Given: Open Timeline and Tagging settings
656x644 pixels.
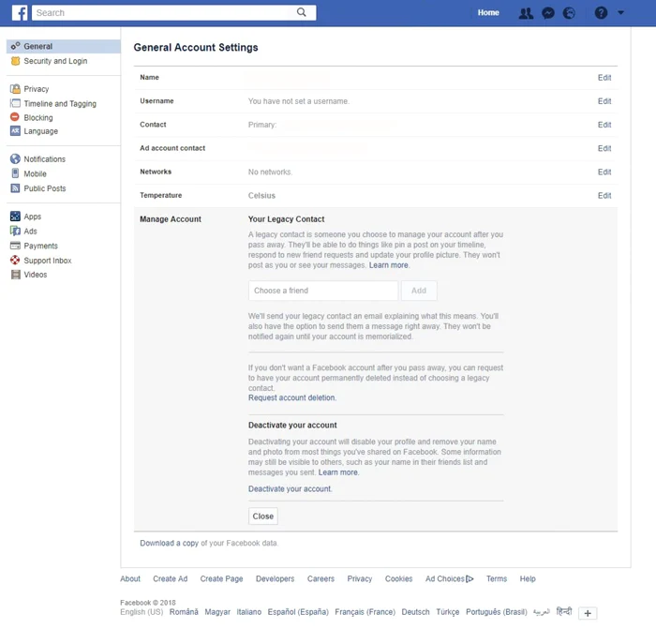Looking at the screenshot, I should tap(60, 104).
